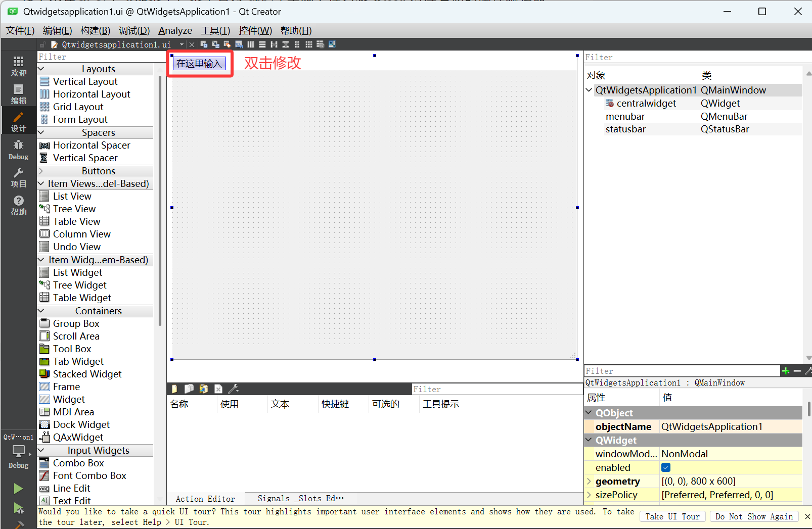812x529 pixels.
Task: Open the open-documents dropdown arrow
Action: pyautogui.click(x=182, y=44)
